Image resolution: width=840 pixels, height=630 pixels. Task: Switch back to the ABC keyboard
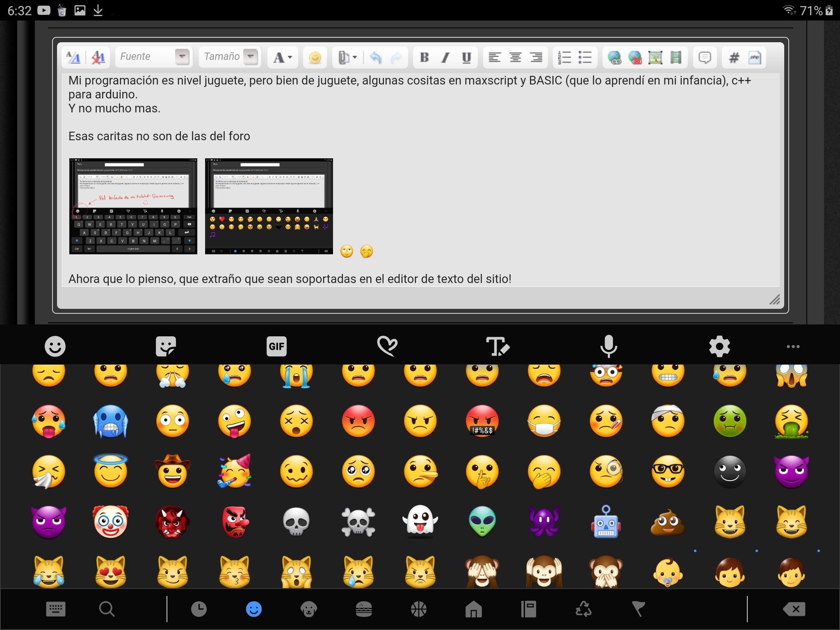click(56, 609)
